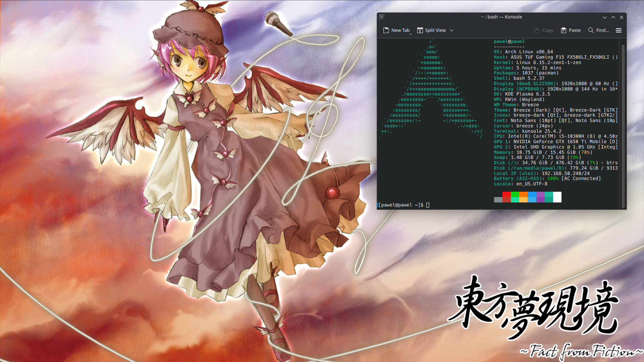Click the 'Packages: 1037 (pacman)' line
Screen dimensions: 644x362
click(x=526, y=73)
